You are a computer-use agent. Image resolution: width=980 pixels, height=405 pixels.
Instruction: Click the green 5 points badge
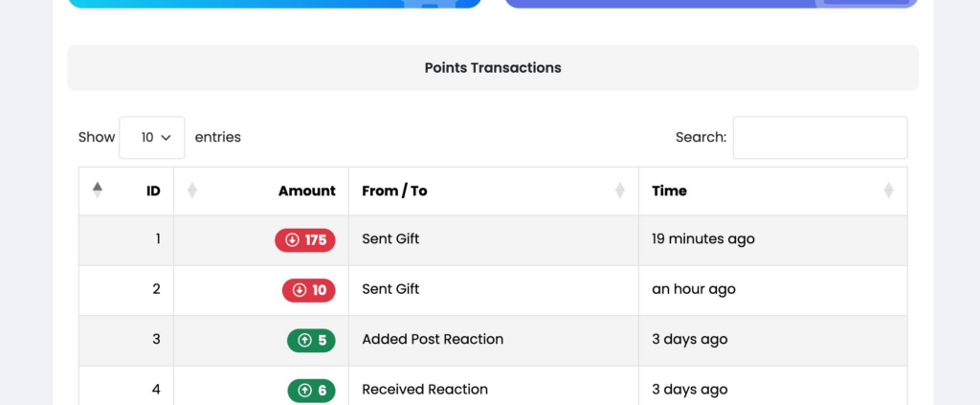(311, 340)
